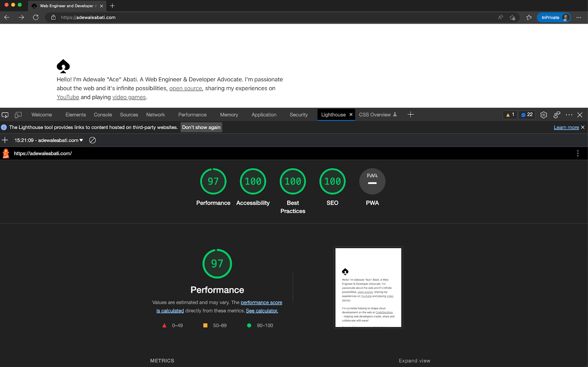Open the issues counter showing 22
This screenshot has width=588, height=367.
pyautogui.click(x=527, y=115)
